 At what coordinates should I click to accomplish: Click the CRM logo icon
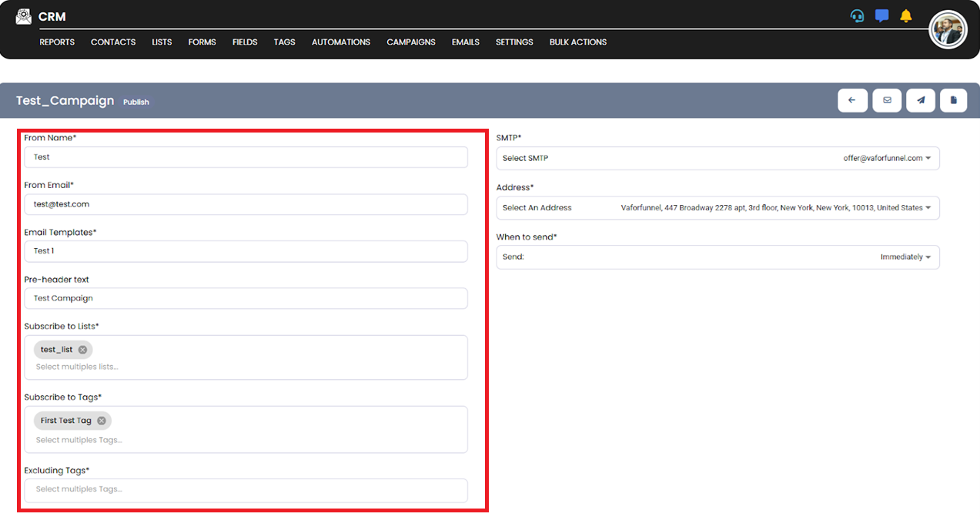click(x=24, y=17)
